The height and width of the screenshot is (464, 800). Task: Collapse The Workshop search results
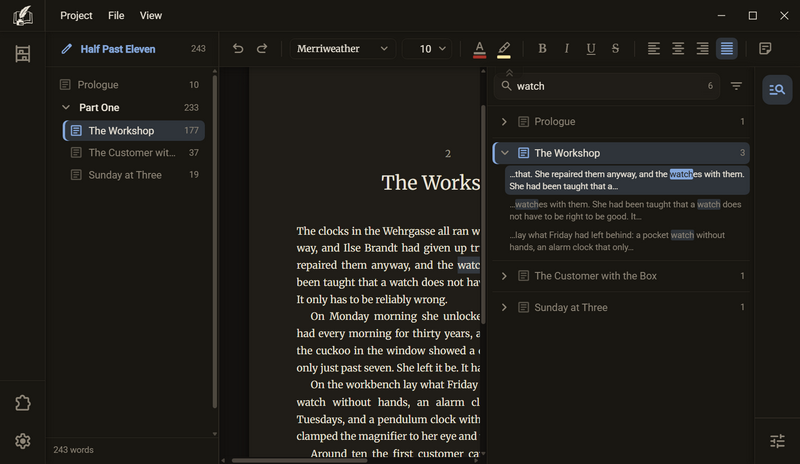(504, 153)
